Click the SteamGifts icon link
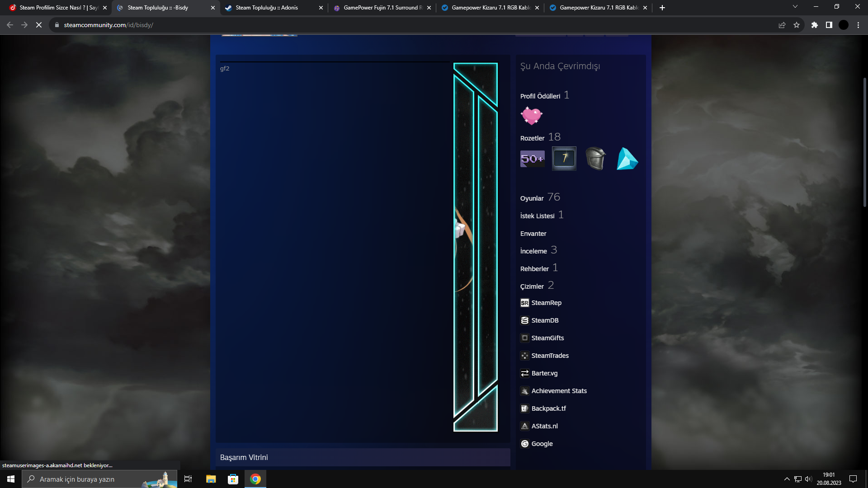Screen dimensions: 868x488 524,338
